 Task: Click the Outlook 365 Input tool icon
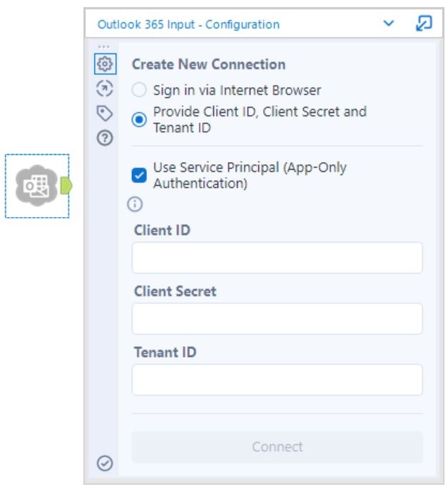tap(36, 186)
